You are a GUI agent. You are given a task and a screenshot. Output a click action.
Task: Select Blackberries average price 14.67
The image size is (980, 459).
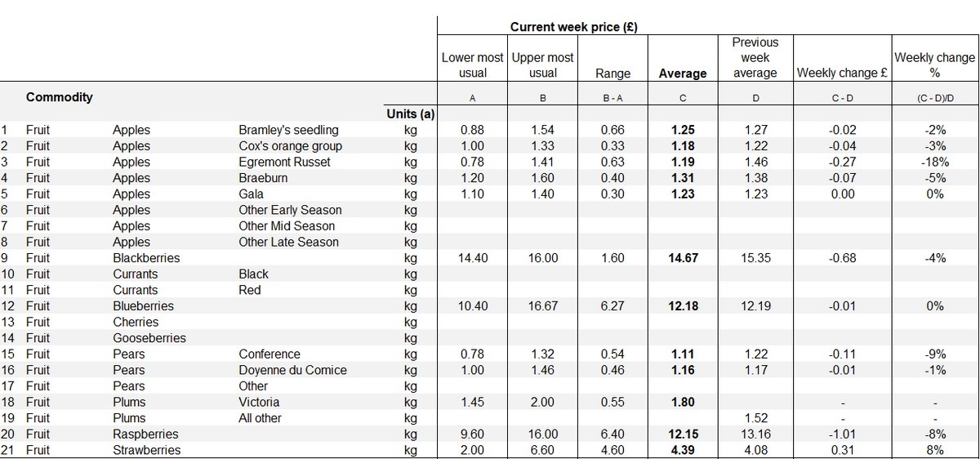[x=683, y=258]
